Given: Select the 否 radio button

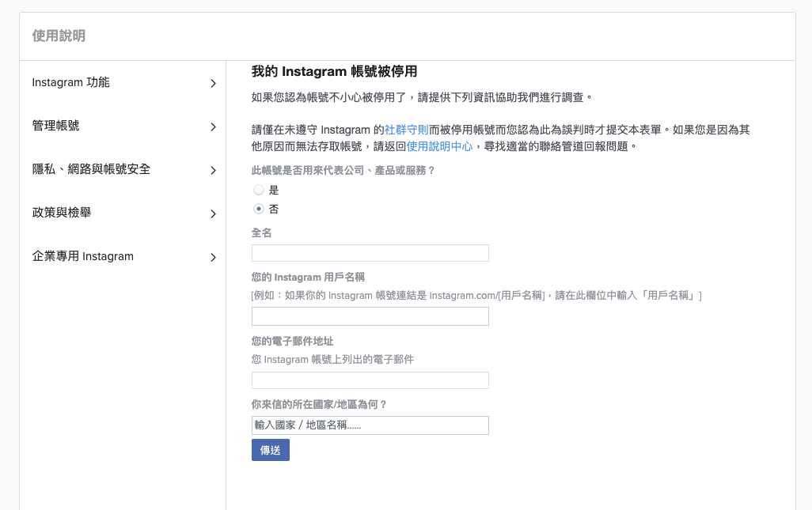Looking at the screenshot, I should 259,209.
